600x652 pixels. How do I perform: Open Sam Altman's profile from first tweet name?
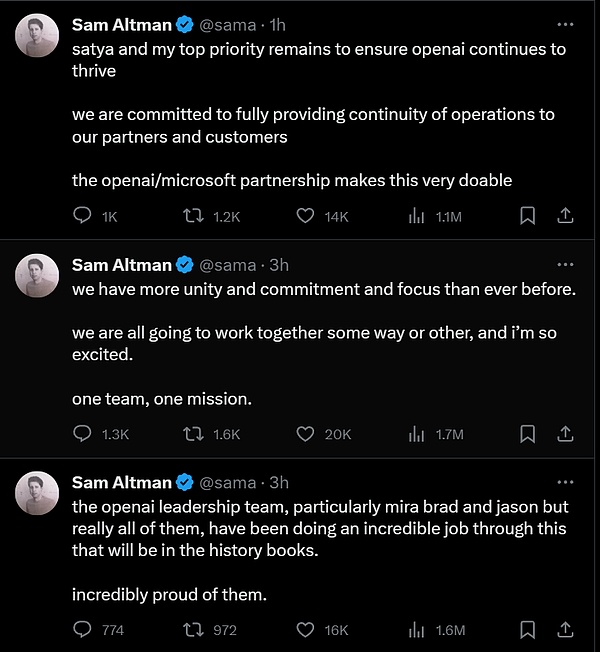(x=122, y=21)
